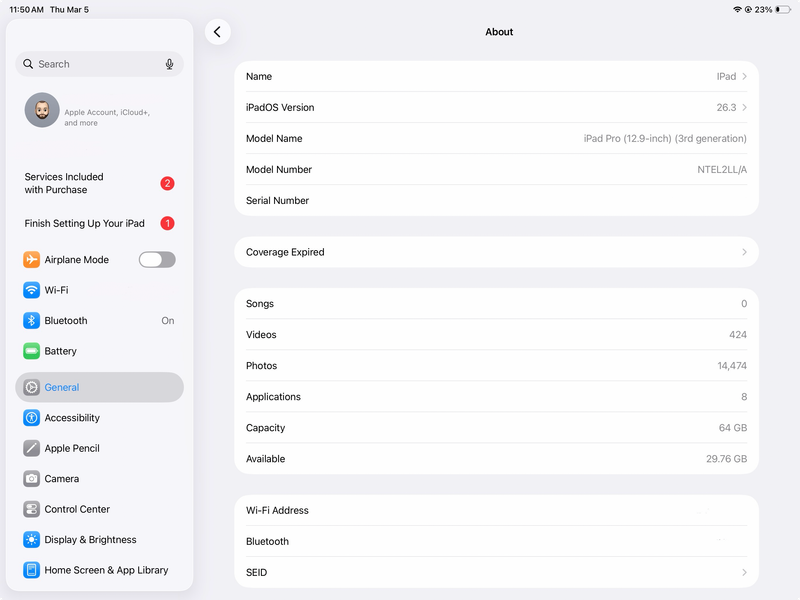The width and height of the screenshot is (800, 600).
Task: Tap the Airplane Mode icon
Action: coord(31,259)
